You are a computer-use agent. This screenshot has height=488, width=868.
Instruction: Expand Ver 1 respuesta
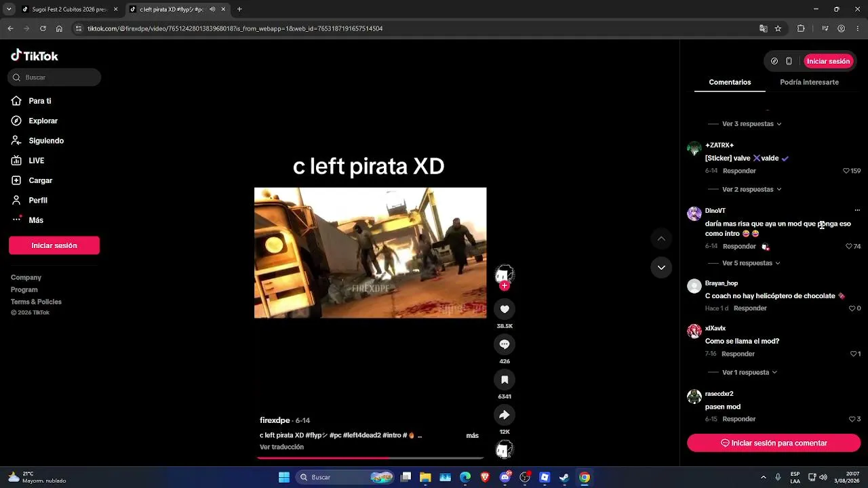click(x=749, y=373)
